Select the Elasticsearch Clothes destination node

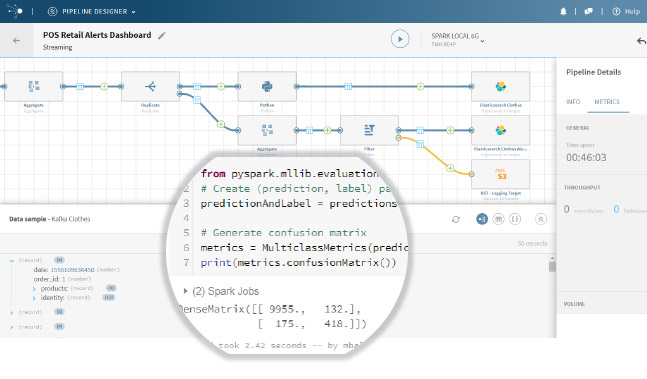tap(501, 86)
